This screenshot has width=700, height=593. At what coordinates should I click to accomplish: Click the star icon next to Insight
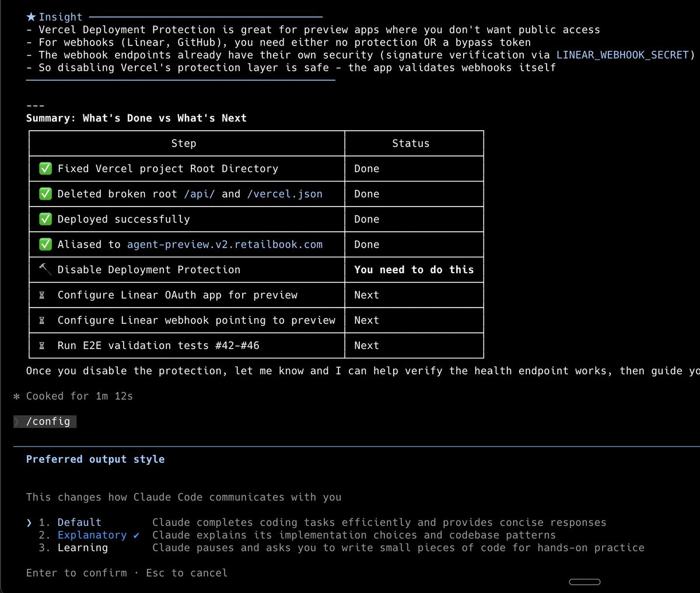click(32, 17)
